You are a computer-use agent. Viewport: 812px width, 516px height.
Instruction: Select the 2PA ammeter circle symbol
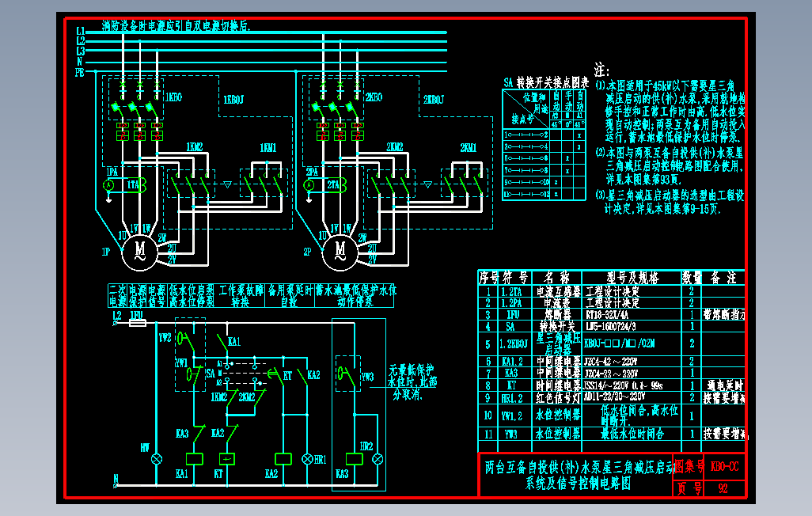coord(309,185)
